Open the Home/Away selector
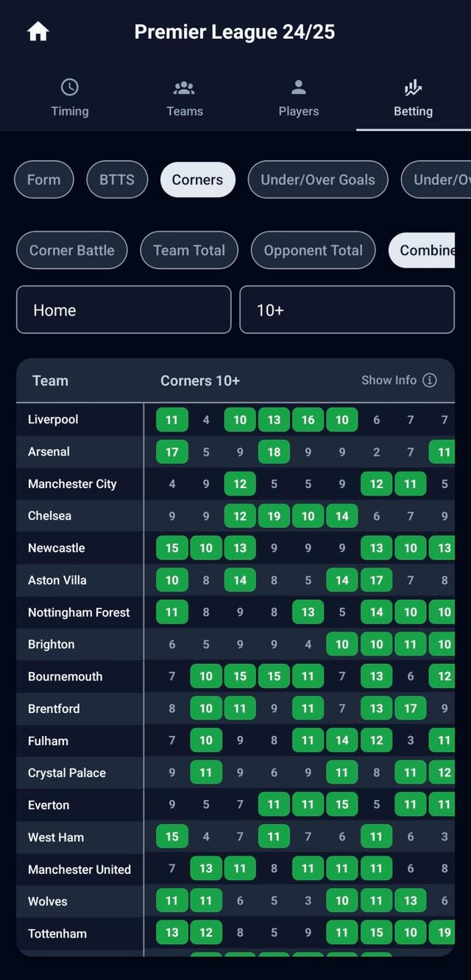Image resolution: width=471 pixels, height=980 pixels. tap(124, 310)
